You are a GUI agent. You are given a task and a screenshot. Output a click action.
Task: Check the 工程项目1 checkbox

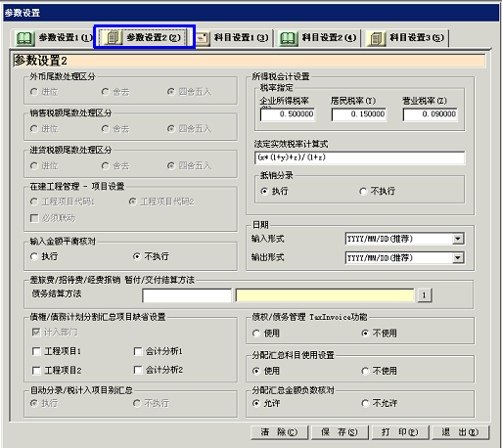pos(36,351)
